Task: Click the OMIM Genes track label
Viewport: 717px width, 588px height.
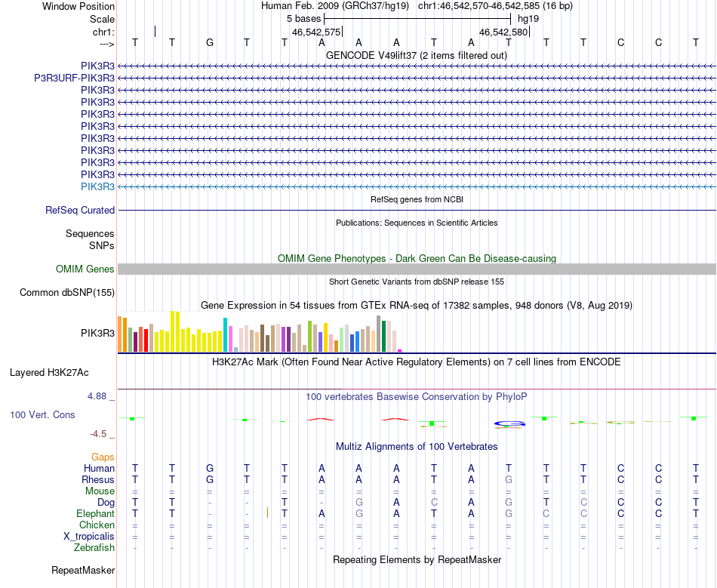Action: 85,269
